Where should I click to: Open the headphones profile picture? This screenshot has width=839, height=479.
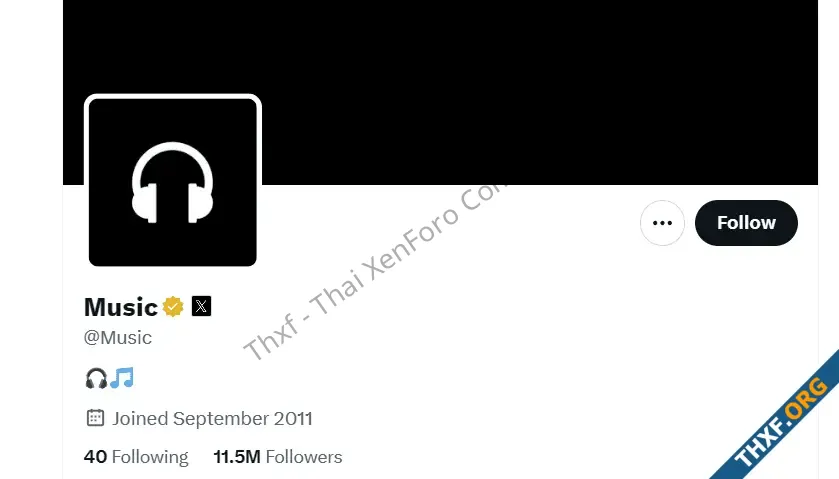point(173,182)
